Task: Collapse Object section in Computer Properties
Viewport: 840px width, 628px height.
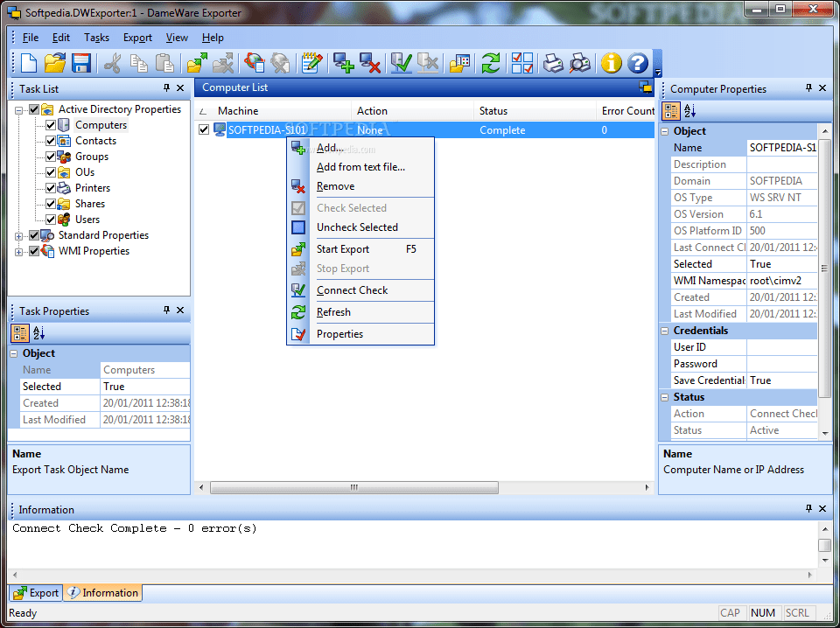Action: point(665,131)
